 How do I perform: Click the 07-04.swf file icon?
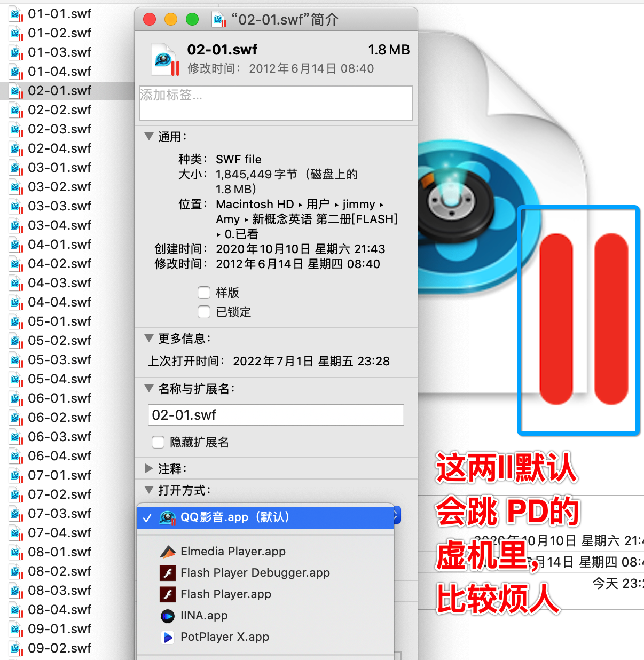[x=17, y=533]
